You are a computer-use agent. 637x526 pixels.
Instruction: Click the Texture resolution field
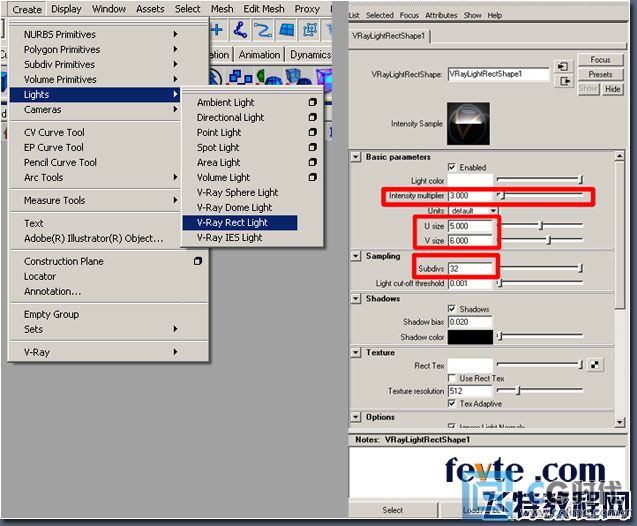tap(470, 391)
